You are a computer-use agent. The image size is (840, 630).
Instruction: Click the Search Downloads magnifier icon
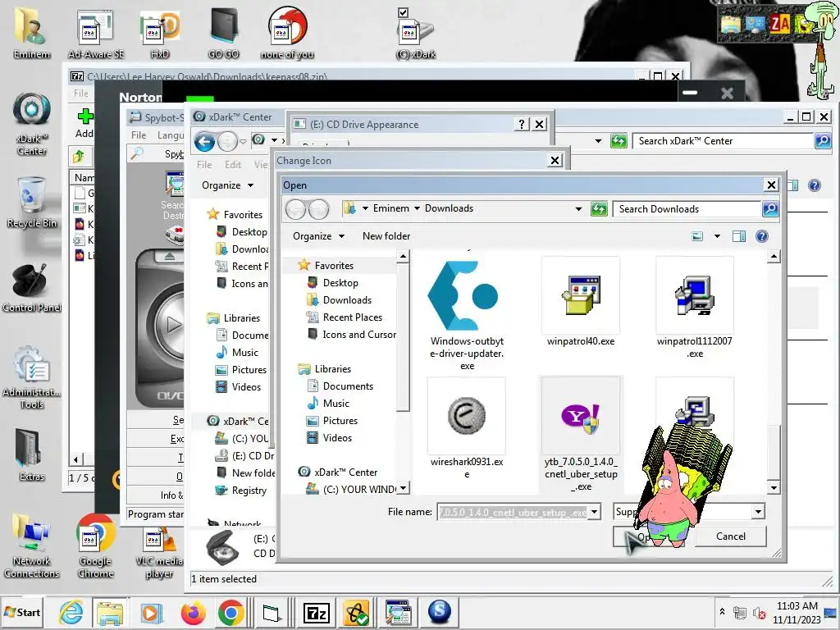coord(769,209)
